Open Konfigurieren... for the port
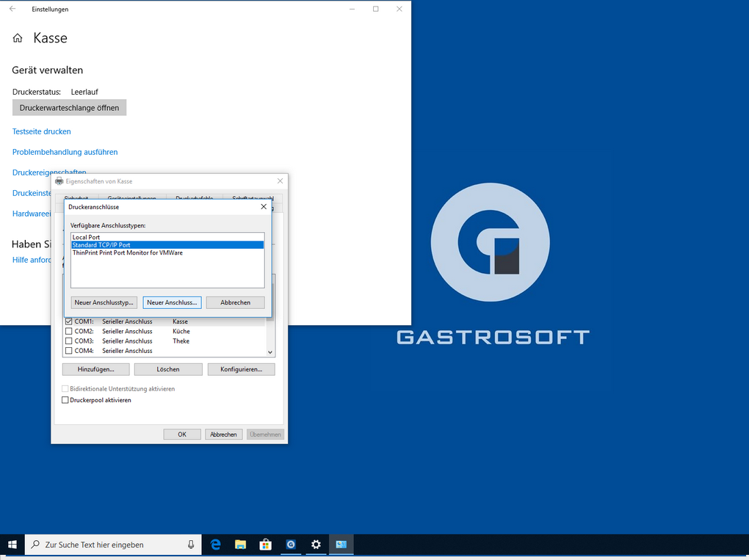The height and width of the screenshot is (560, 749). click(x=242, y=369)
